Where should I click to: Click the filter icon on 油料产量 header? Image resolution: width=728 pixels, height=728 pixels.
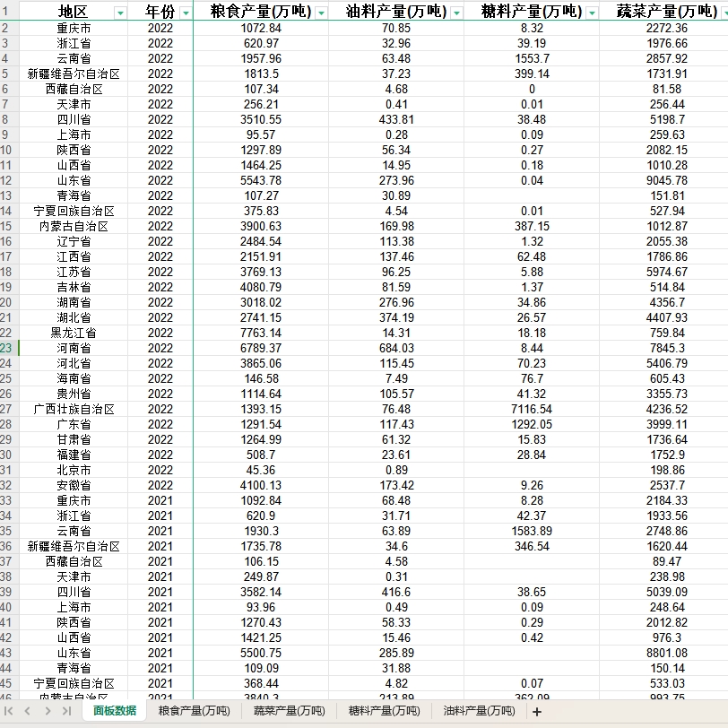(455, 12)
